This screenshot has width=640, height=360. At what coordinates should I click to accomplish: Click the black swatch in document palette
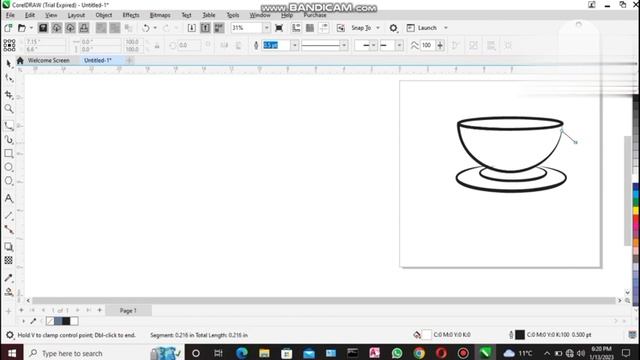66,321
